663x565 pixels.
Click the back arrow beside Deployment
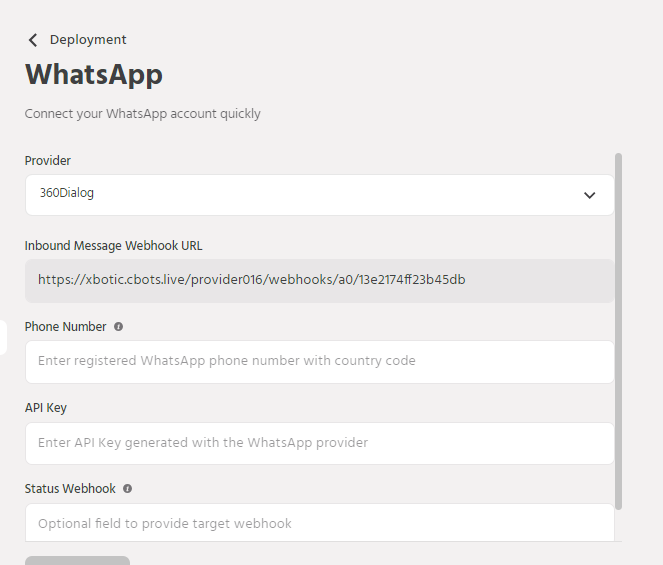(33, 40)
